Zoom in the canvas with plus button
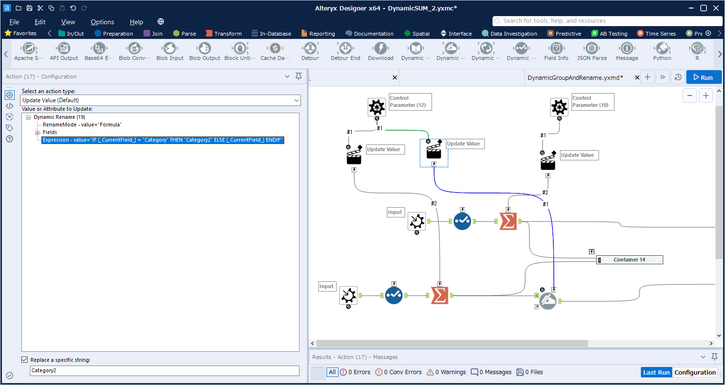Image resolution: width=725 pixels, height=385 pixels. (x=706, y=96)
